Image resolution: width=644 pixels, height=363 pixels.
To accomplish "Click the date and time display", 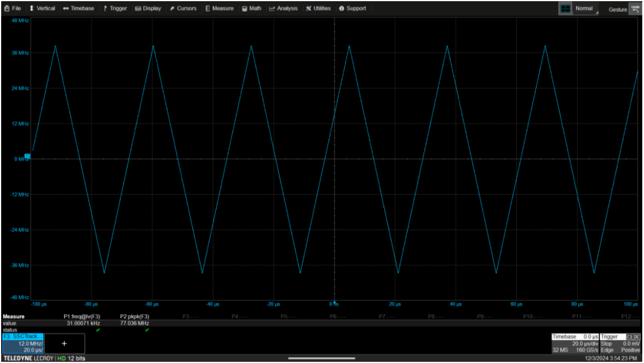I will 611,358.
